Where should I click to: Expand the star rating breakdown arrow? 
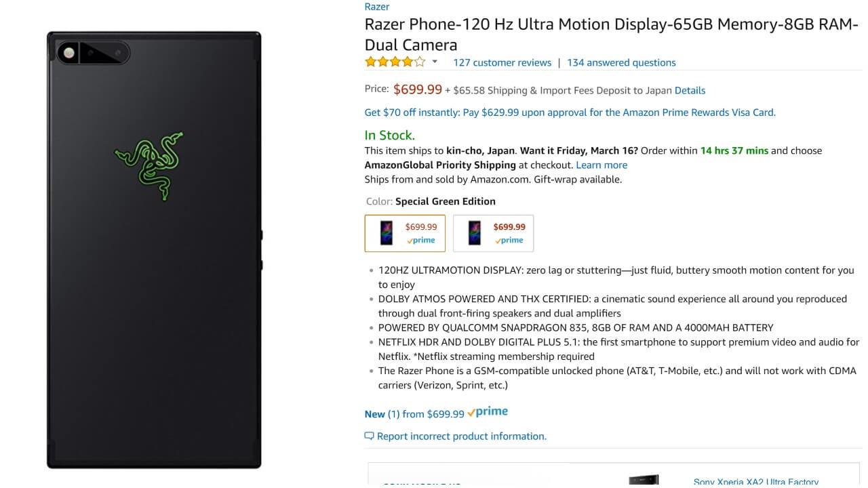pos(435,62)
